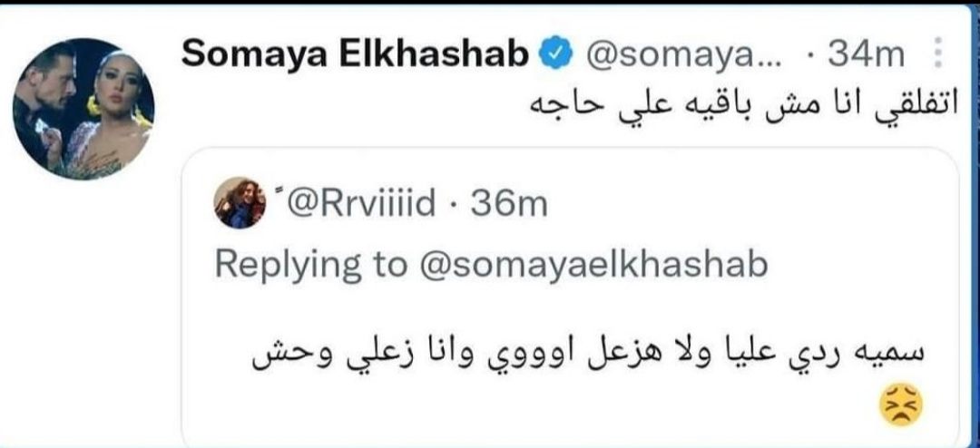The height and width of the screenshot is (448, 980).
Task: Click the Somaya Elkhashab display name
Action: 355,54
